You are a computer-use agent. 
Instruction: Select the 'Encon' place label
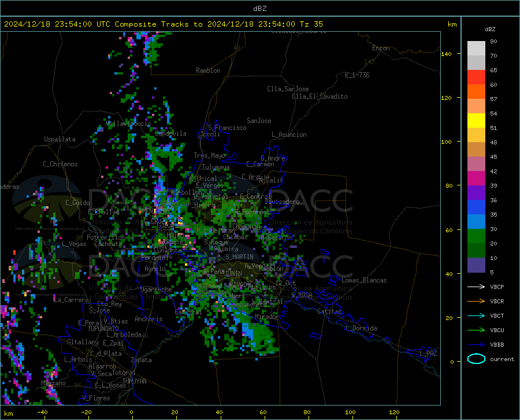pos(381,48)
